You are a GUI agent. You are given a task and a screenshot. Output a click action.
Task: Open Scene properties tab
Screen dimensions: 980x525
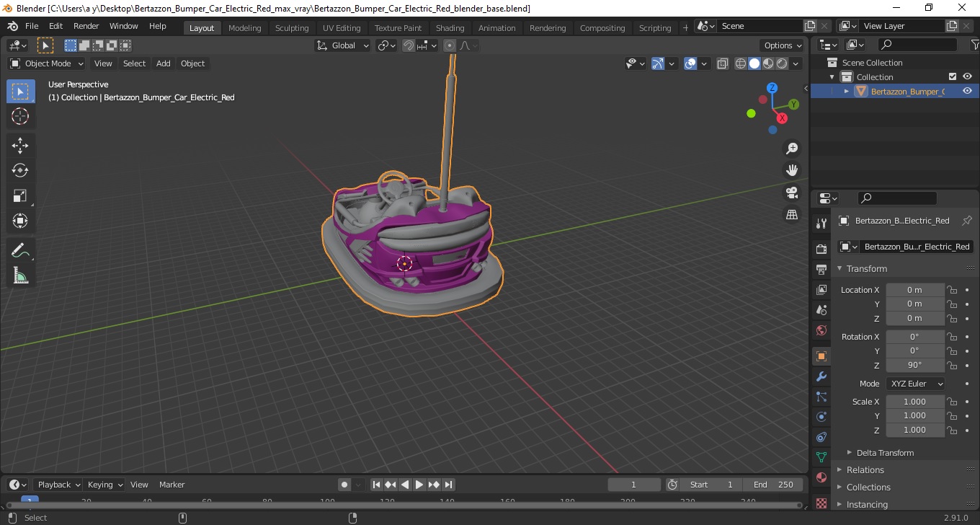(821, 310)
